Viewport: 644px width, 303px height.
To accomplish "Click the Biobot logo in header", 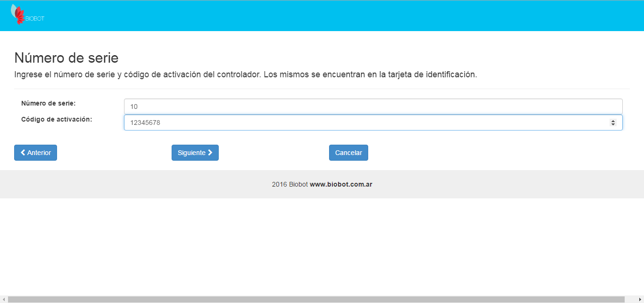I will point(27,15).
